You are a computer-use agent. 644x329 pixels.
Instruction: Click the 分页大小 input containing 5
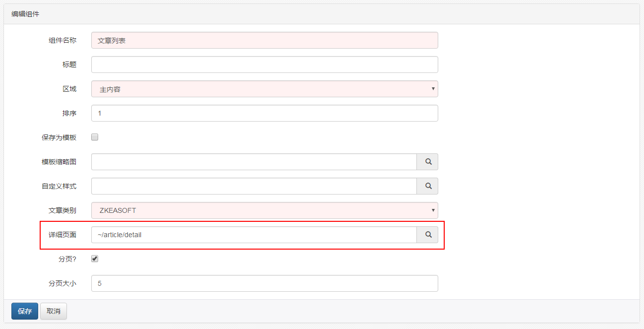264,283
